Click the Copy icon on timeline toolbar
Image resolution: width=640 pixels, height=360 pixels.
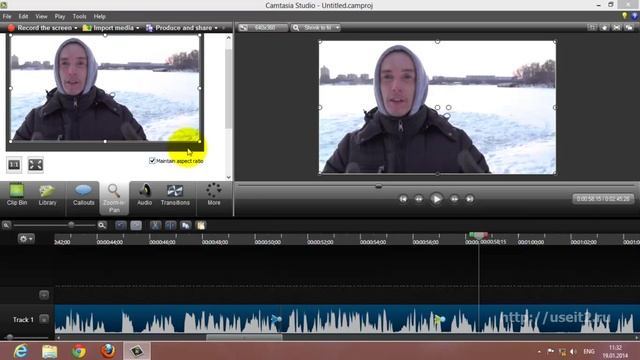(x=186, y=225)
